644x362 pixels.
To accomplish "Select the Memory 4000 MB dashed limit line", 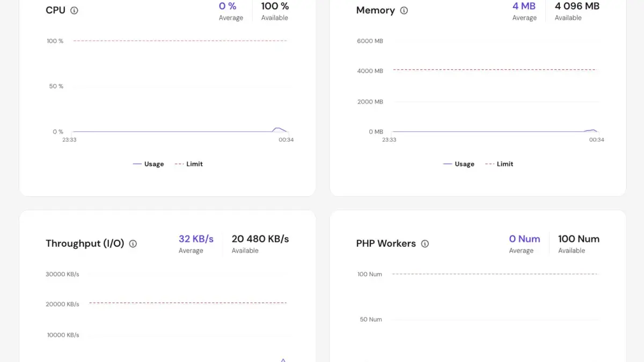I will point(495,70).
